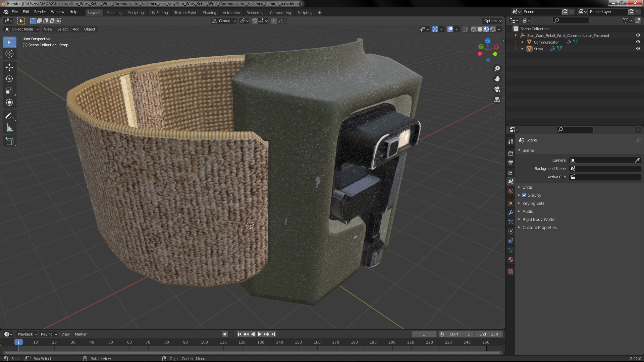Toggle X-ray display mode
Image resolution: width=644 pixels, height=362 pixels.
coord(465,29)
